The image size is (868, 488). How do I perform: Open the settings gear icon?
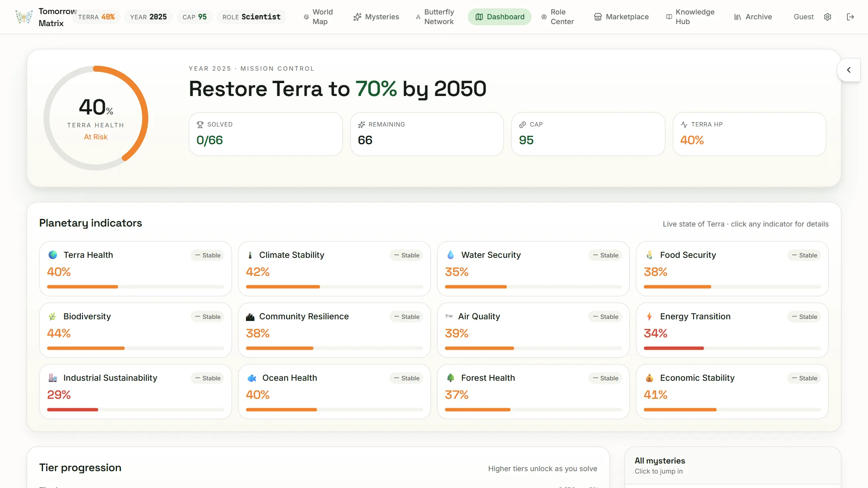[827, 17]
